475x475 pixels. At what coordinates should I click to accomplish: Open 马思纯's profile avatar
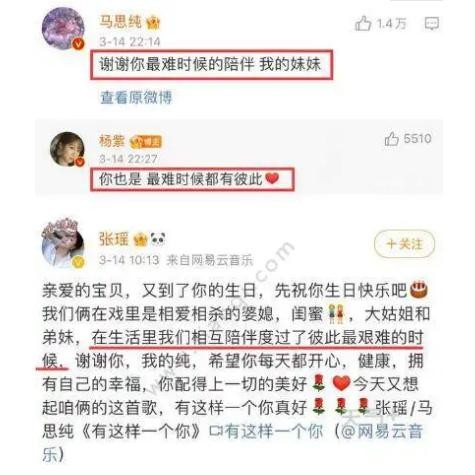pos(63,29)
